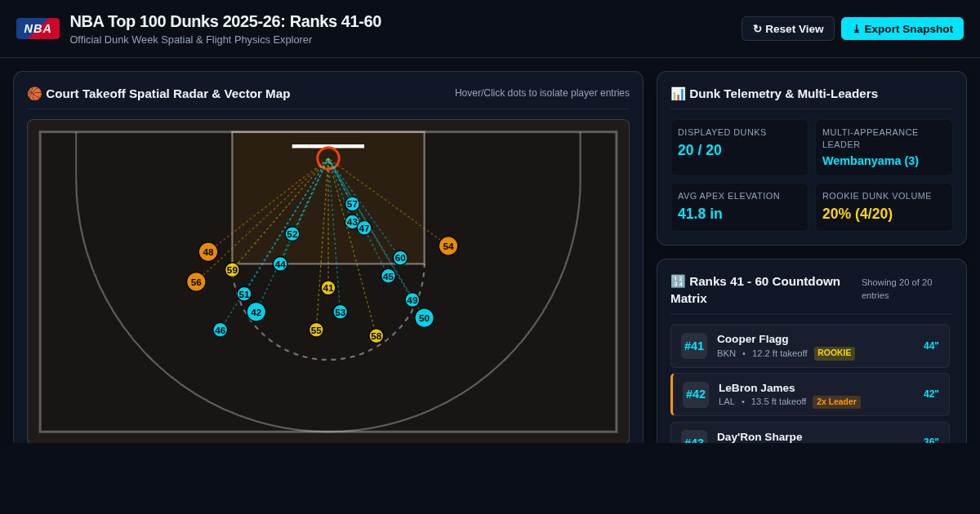Select dunk dot 53 on court

341,312
